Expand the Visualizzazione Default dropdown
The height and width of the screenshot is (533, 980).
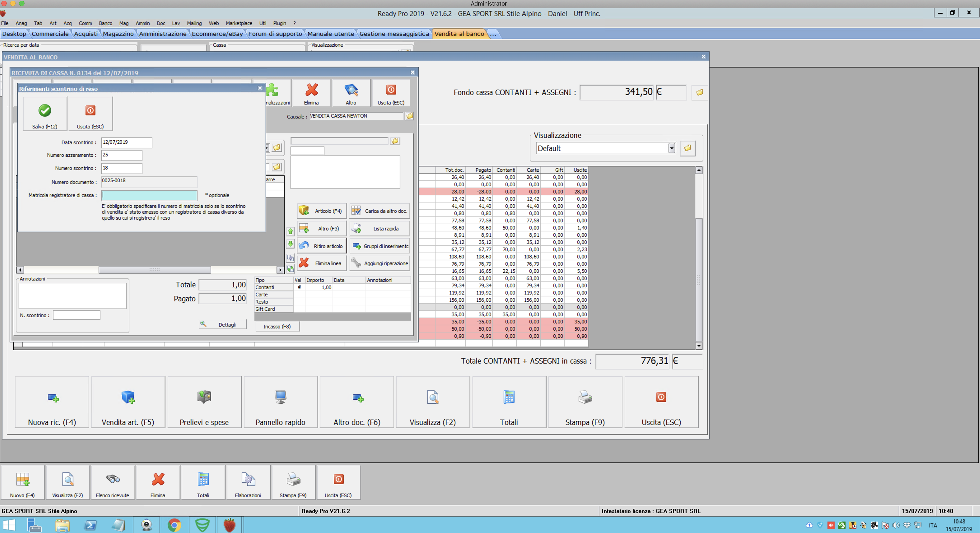[672, 148]
